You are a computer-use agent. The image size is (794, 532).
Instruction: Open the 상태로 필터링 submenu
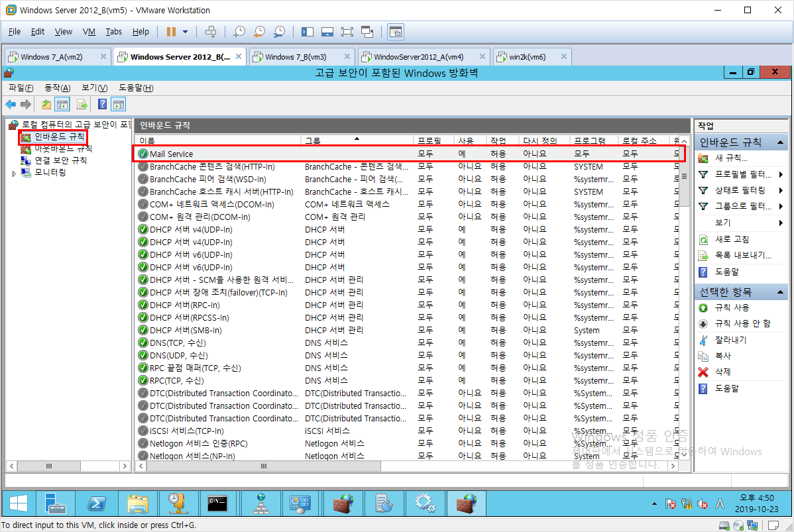coord(742,190)
